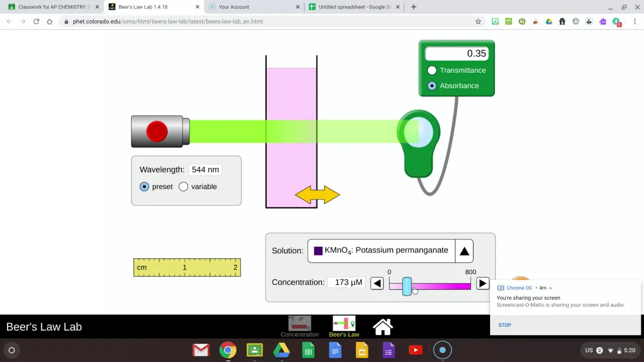This screenshot has height=362, width=644.
Task: Open the Chrome three-dot menu
Action: pos(635,22)
